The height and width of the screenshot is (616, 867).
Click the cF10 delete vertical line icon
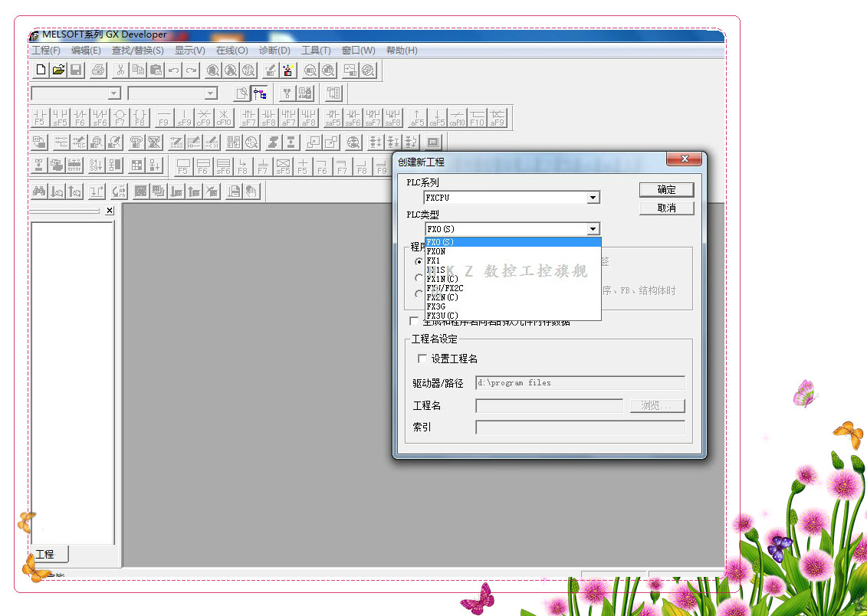click(223, 118)
